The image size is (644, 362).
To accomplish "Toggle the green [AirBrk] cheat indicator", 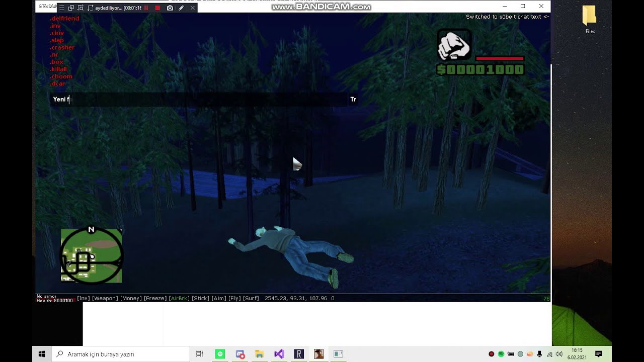I will coord(179,298).
